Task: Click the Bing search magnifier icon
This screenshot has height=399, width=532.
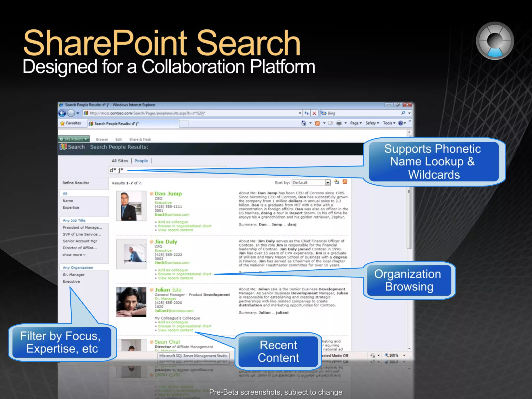Action: (403, 113)
